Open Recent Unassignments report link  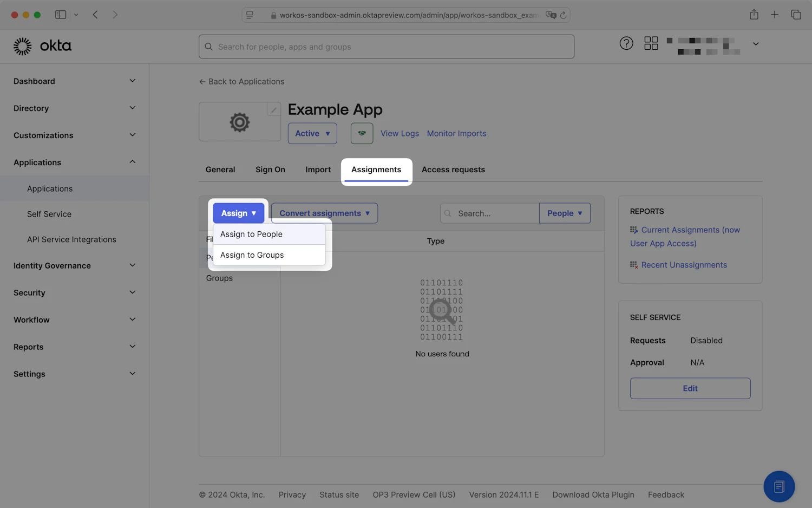(678, 265)
